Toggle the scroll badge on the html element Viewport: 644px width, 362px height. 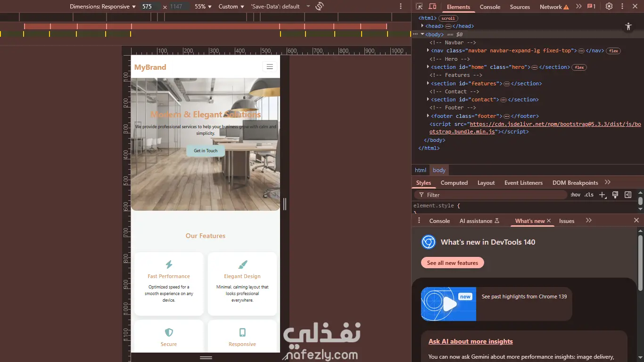click(448, 18)
